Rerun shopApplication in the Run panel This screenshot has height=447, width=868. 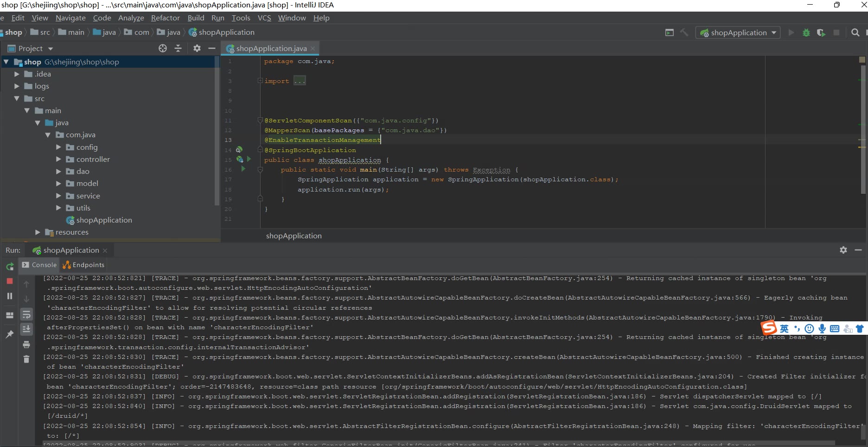click(x=10, y=267)
